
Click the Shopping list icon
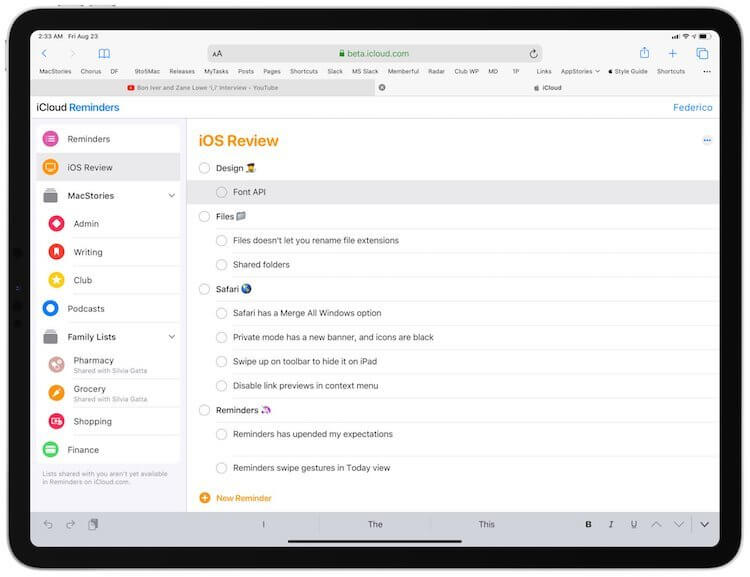[56, 421]
